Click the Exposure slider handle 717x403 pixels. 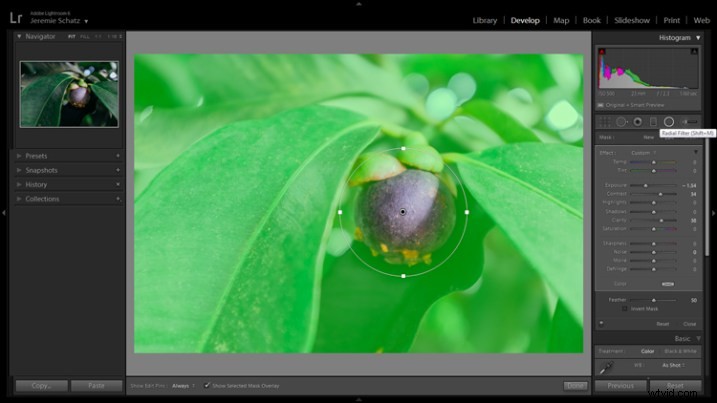click(x=646, y=185)
